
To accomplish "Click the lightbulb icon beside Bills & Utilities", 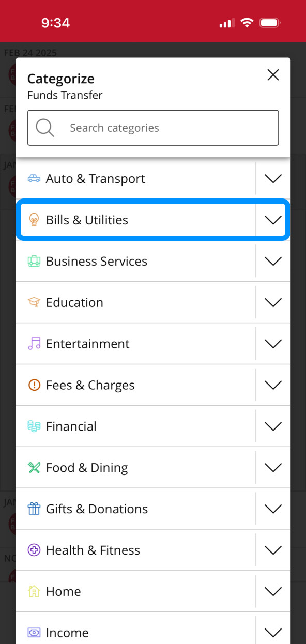I will point(34,220).
